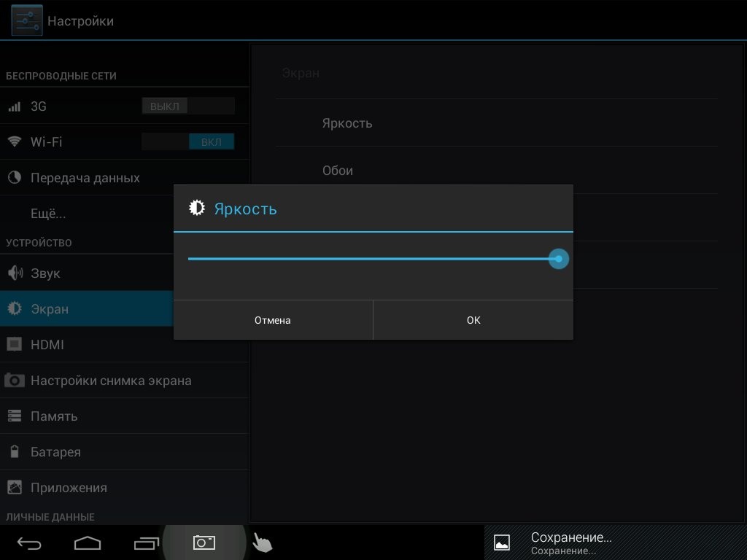
Task: Tap the hand pointer icon in navigation bar
Action: pyautogui.click(x=262, y=542)
